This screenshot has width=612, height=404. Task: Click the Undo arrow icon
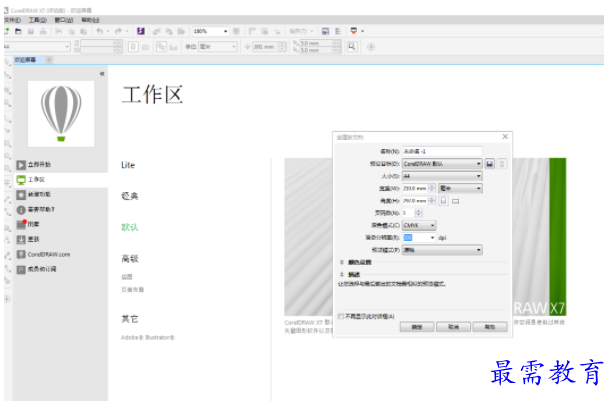100,31
